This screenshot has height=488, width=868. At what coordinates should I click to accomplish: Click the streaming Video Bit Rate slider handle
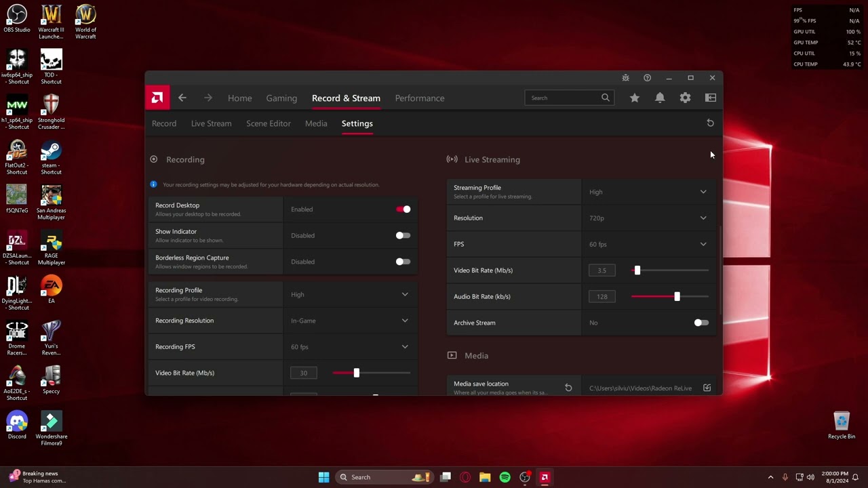637,270
